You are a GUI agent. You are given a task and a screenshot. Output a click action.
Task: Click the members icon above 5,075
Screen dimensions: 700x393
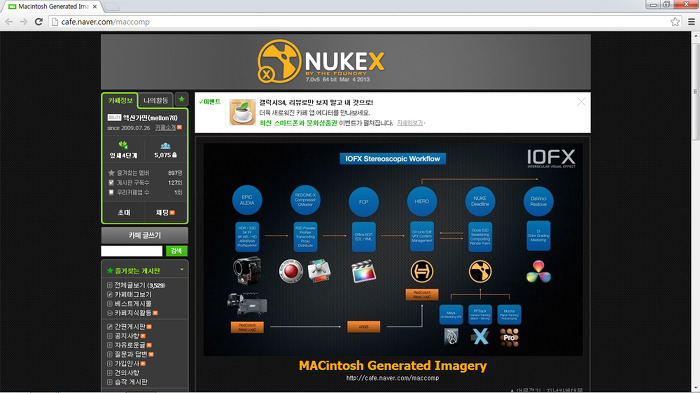pyautogui.click(x=165, y=146)
